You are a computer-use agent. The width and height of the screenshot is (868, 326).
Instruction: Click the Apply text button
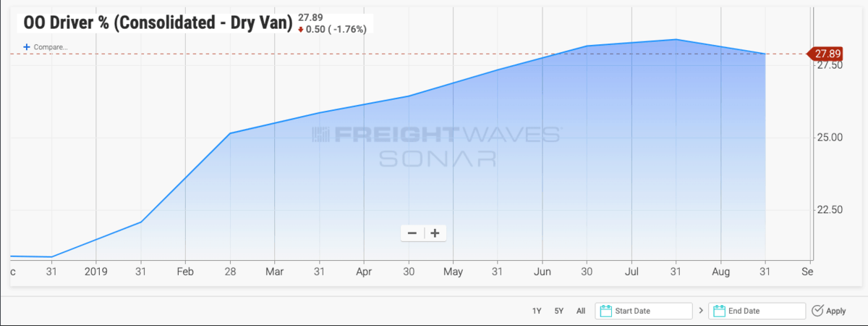[x=835, y=311]
